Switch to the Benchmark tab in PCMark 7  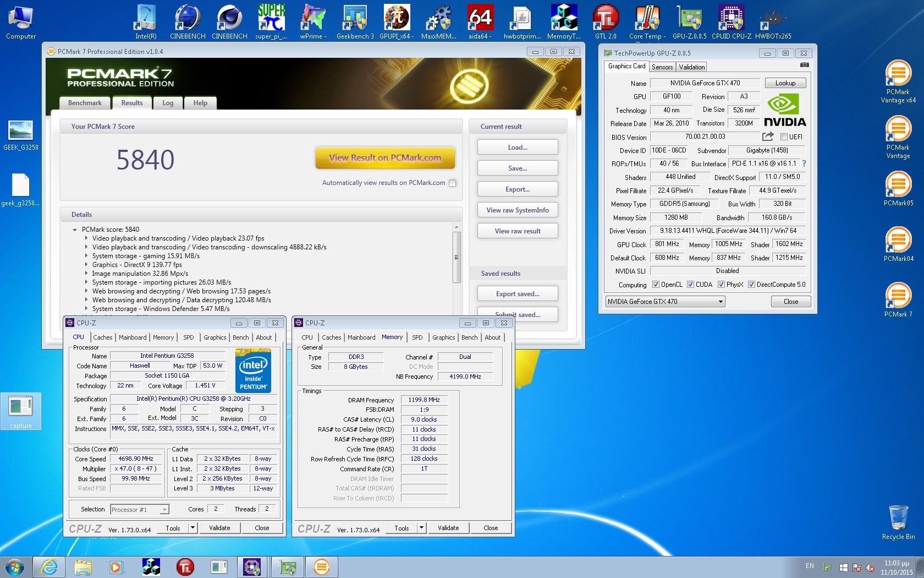pos(85,103)
